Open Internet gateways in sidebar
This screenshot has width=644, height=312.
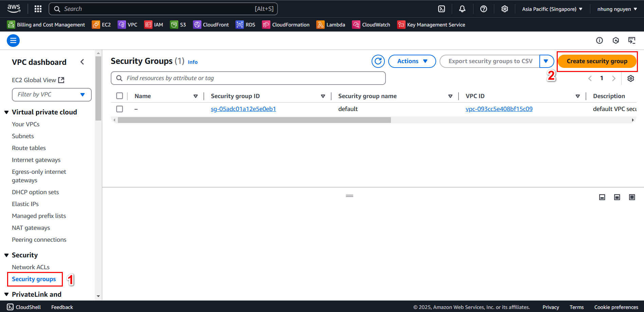pos(36,160)
